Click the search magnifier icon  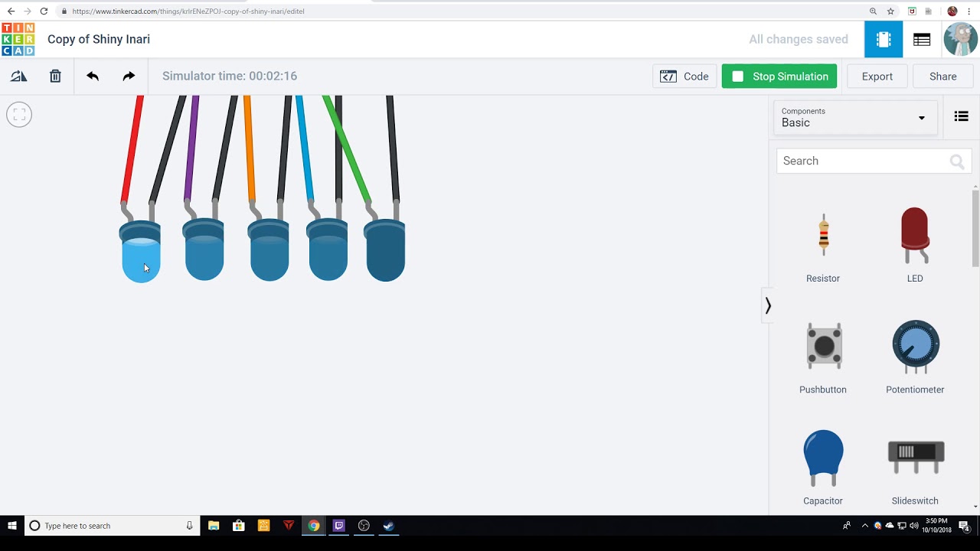957,161
